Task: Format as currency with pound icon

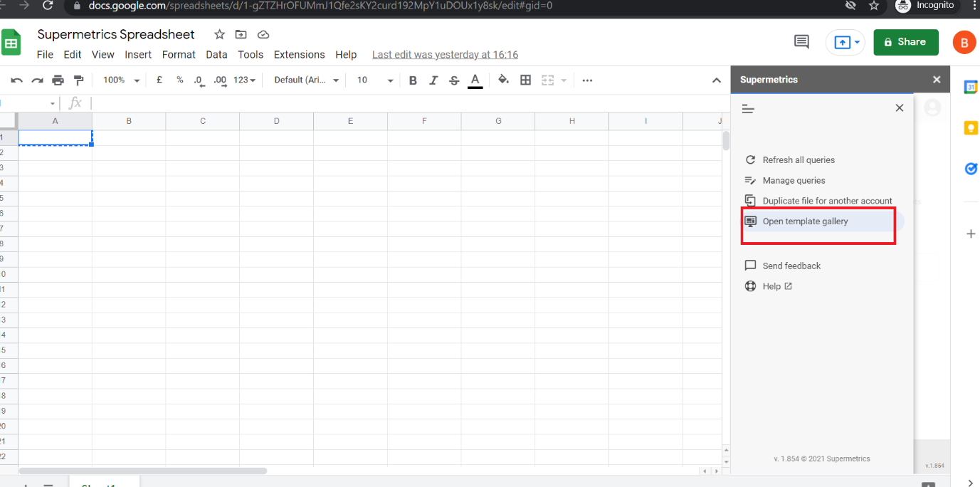Action: coord(159,80)
